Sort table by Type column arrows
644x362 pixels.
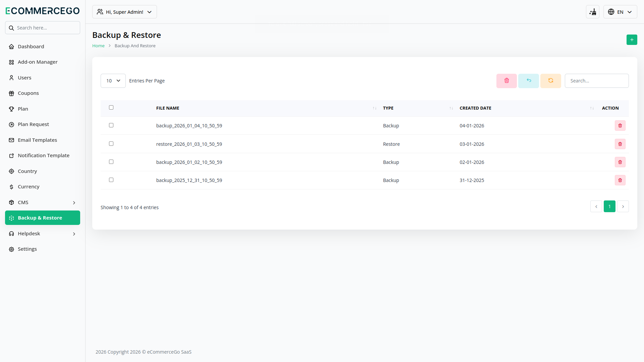pos(451,108)
